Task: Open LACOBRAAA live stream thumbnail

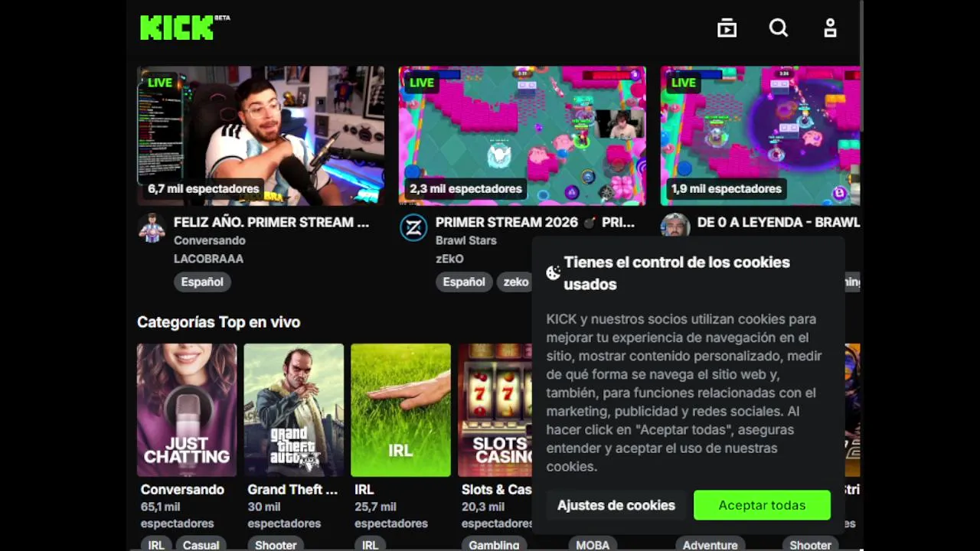Action: point(260,135)
